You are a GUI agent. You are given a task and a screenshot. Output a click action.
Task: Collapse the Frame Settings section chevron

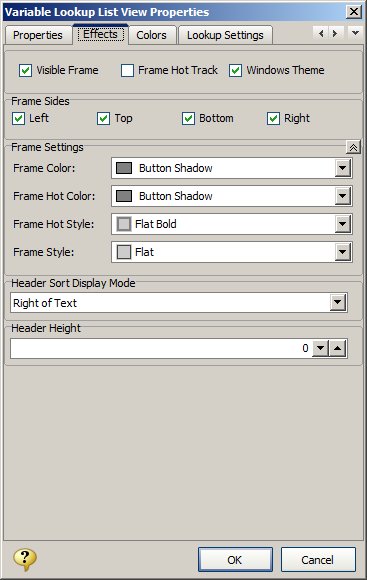coord(353,147)
